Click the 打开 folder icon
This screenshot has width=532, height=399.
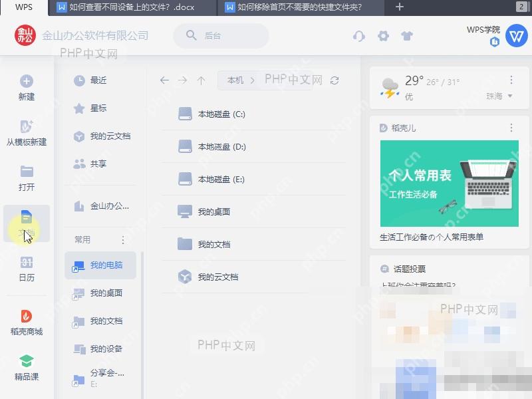pos(27,172)
